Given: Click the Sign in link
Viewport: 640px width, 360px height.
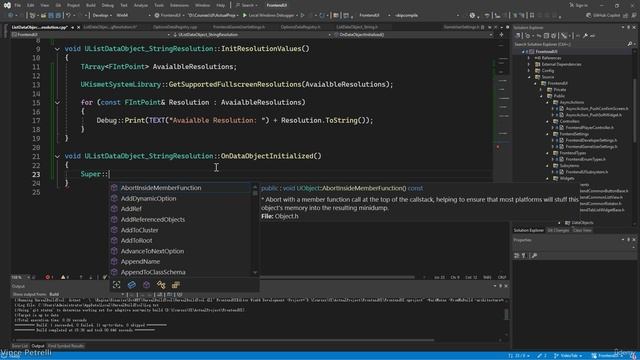Looking at the screenshot, I should click(x=582, y=5).
